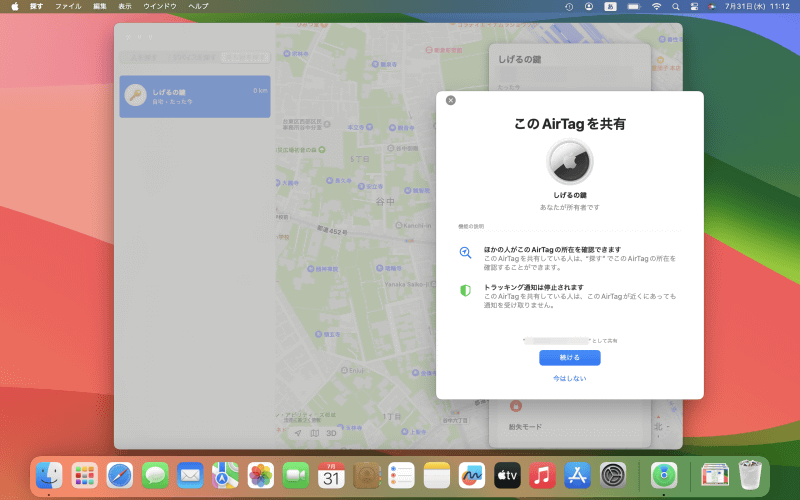The height and width of the screenshot is (500, 800).
Task: Open Notes from the Dock
Action: coord(437,475)
